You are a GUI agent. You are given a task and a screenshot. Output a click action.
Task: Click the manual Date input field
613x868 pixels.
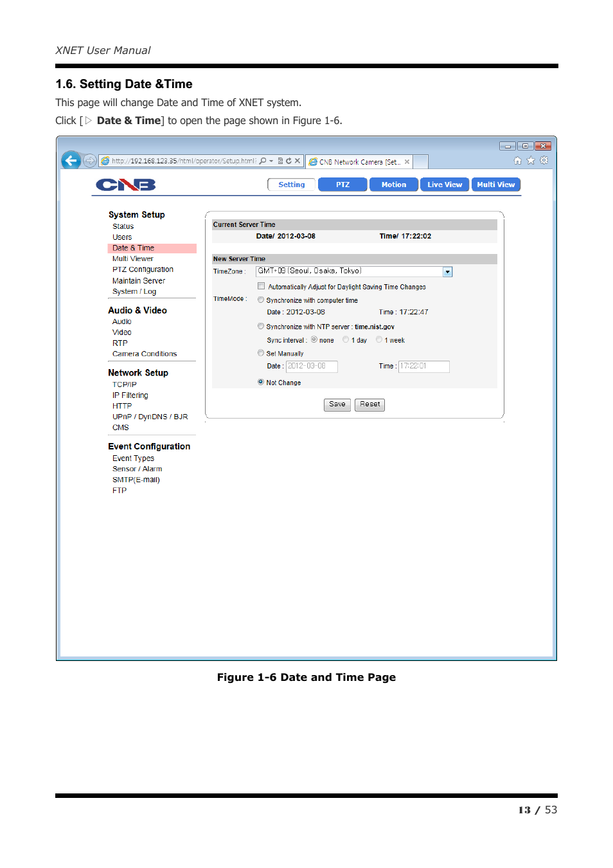tap(312, 366)
